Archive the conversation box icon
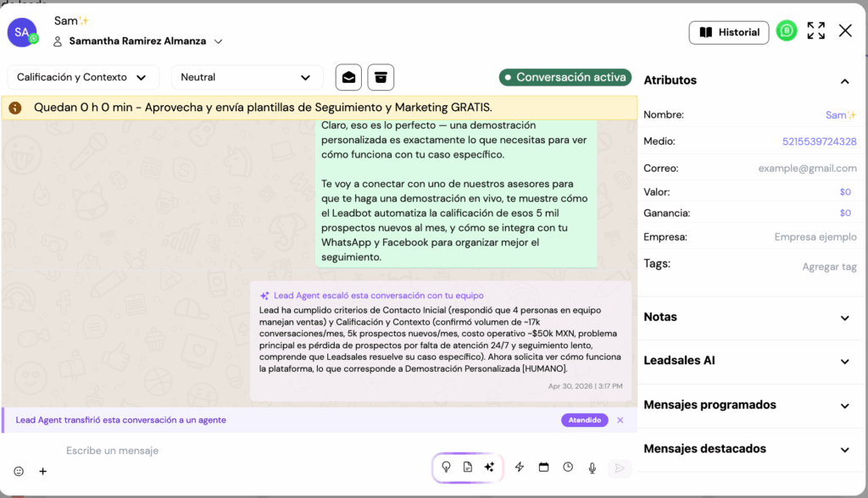Screen dimensions: 868x498 click(x=381, y=77)
